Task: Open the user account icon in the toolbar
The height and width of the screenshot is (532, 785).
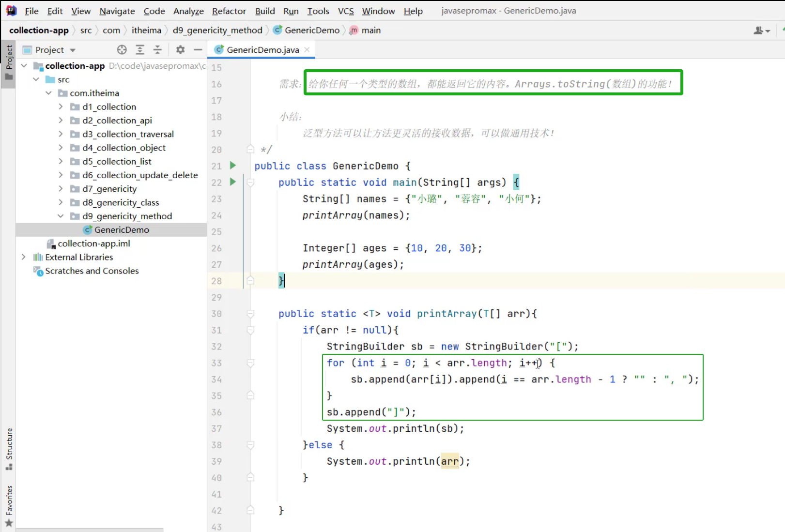Action: pyautogui.click(x=761, y=30)
